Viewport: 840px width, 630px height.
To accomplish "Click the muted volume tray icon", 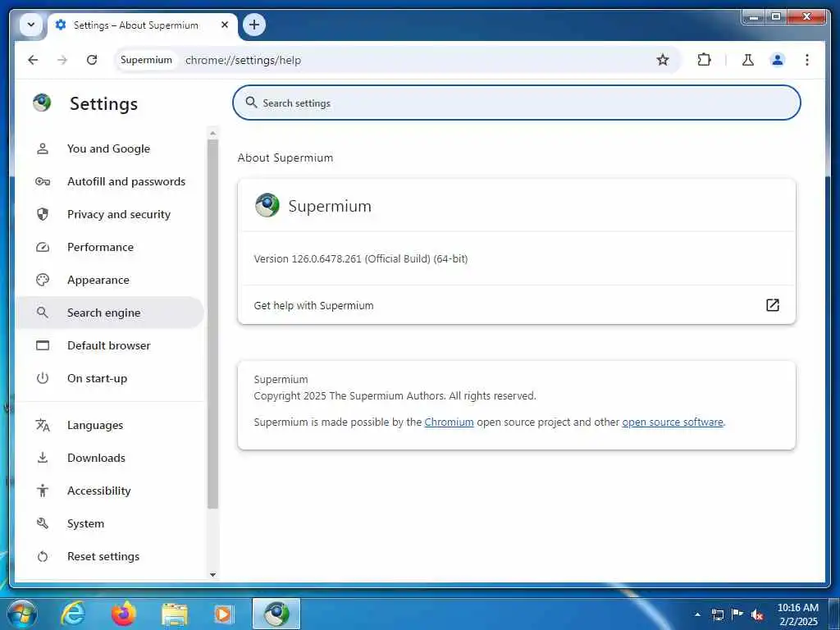I will coord(757,614).
